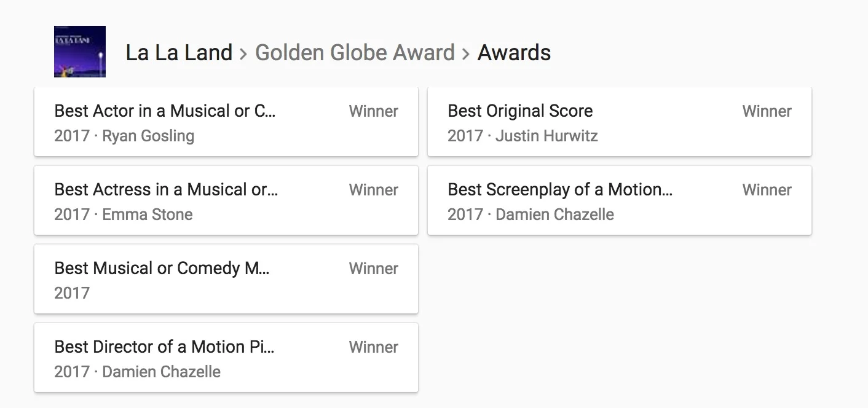Click the first breadcrumb chevron separator
This screenshot has height=408, width=868.
243,54
